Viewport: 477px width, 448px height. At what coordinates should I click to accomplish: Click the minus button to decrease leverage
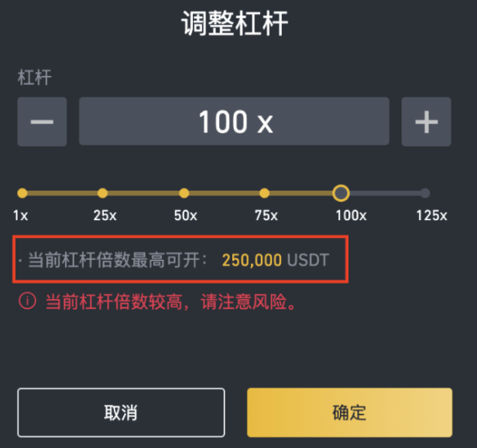(42, 122)
